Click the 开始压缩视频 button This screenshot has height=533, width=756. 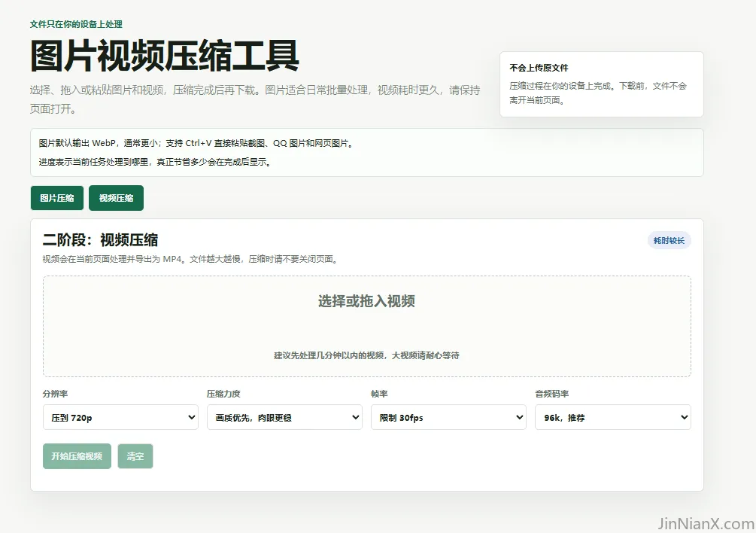point(77,456)
